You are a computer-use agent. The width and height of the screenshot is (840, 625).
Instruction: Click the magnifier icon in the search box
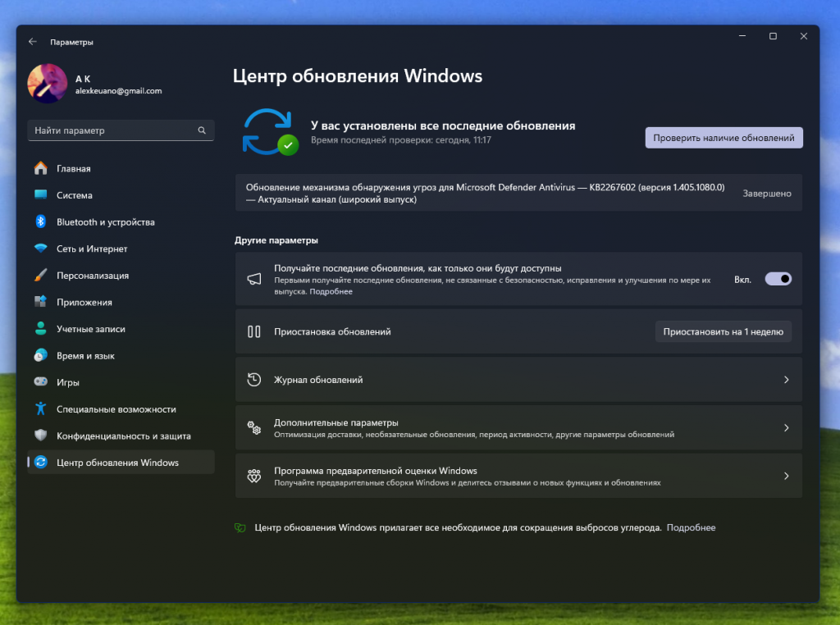click(202, 130)
